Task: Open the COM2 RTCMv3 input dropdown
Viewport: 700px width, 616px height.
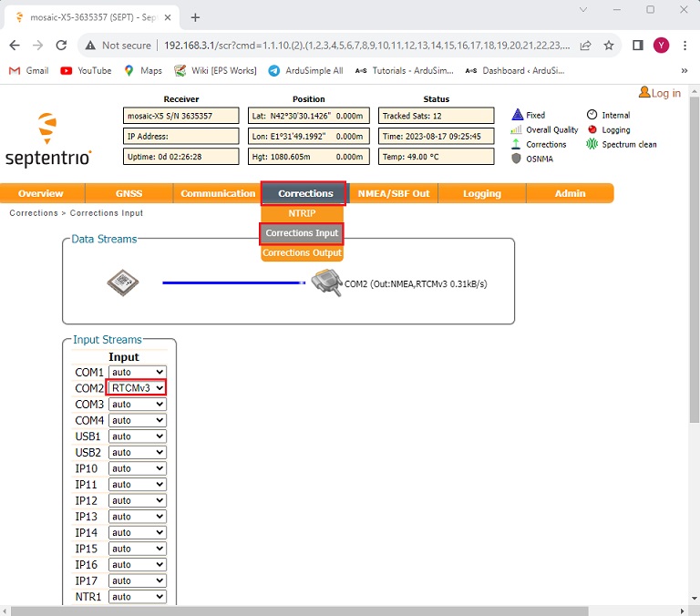Action: 137,388
